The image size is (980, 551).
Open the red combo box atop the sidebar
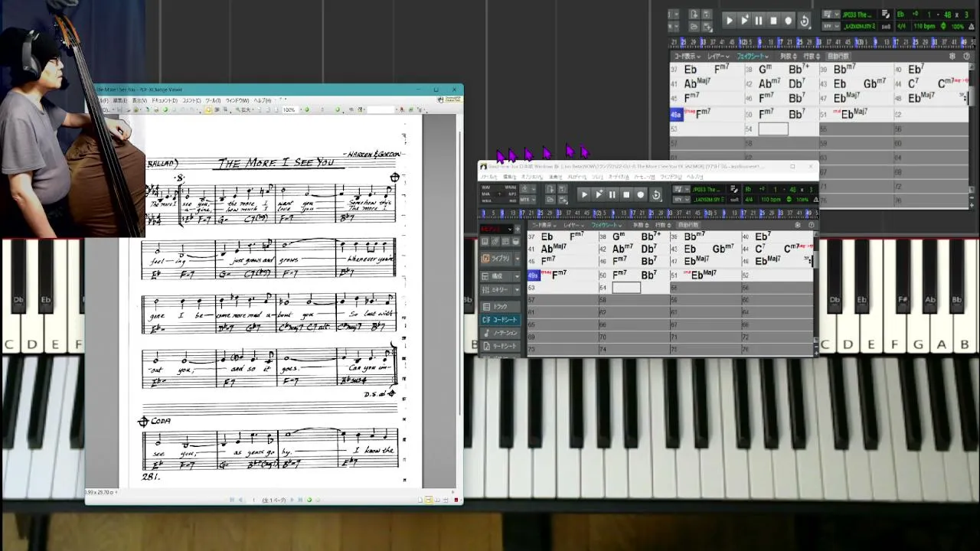495,229
